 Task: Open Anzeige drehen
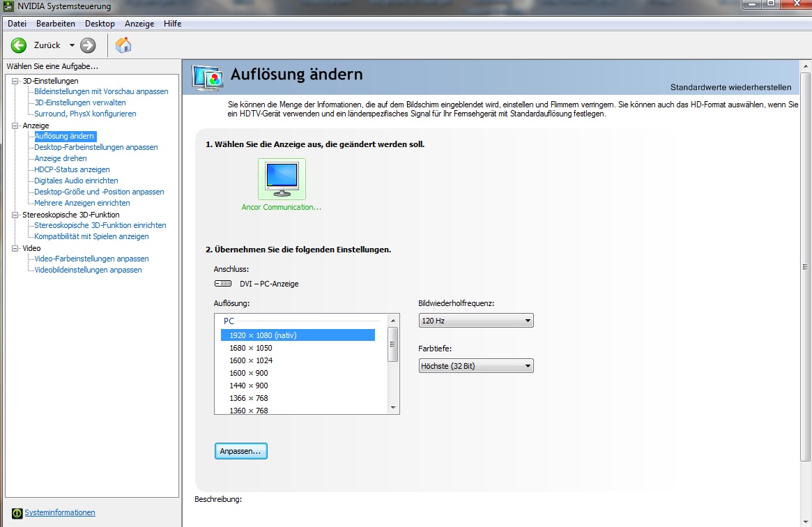click(x=60, y=158)
